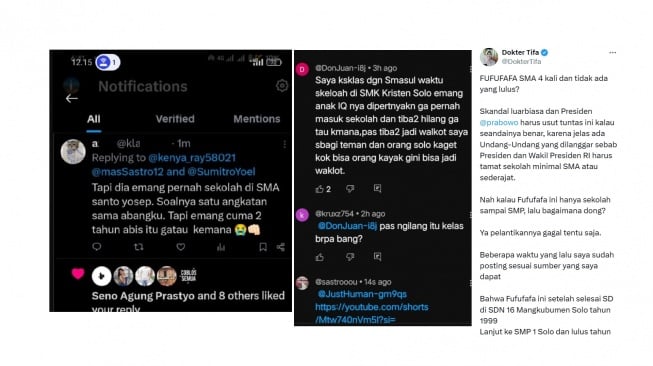This screenshot has width=653, height=366.
Task: Switch to the Mentions tab
Action: click(x=257, y=119)
